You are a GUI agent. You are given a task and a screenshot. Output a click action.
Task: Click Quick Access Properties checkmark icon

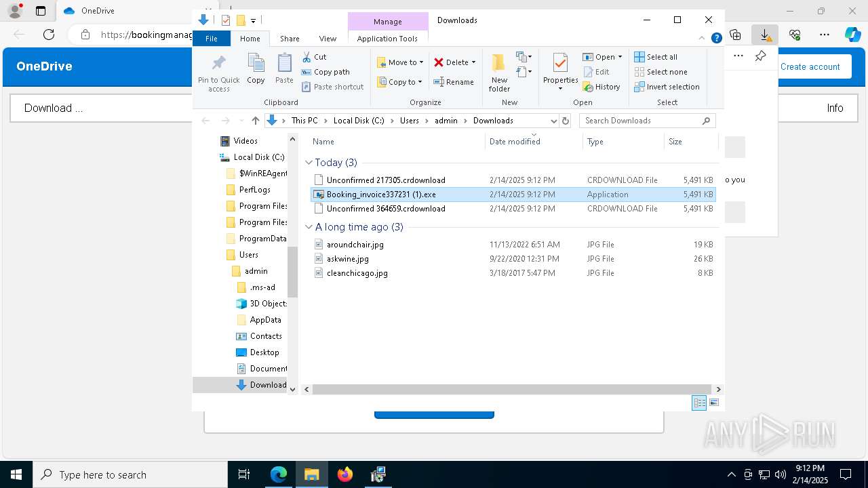click(x=226, y=20)
